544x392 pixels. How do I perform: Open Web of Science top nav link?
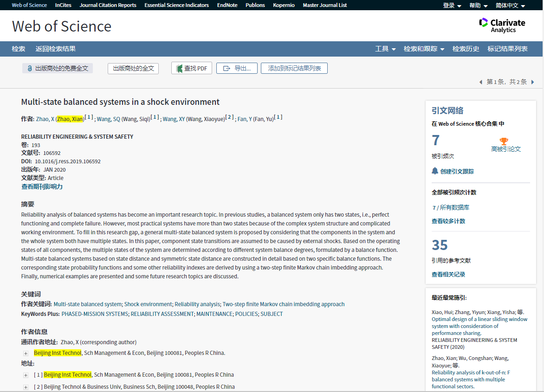[x=29, y=5]
